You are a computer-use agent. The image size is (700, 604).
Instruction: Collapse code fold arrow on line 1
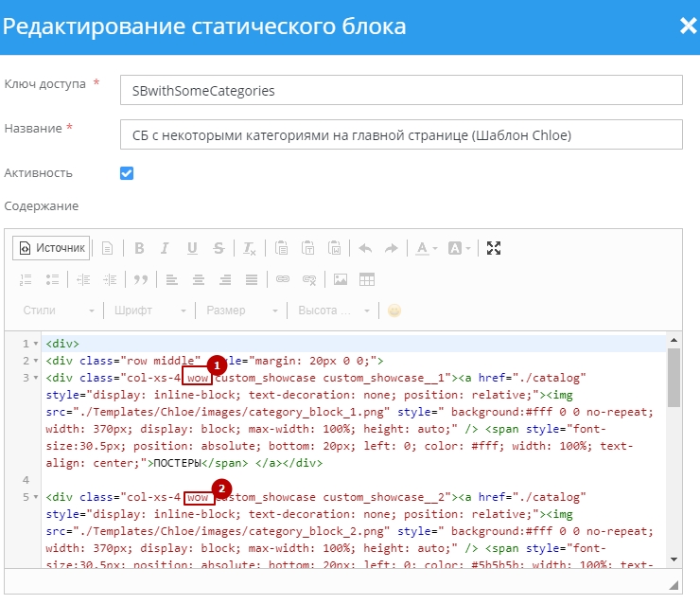click(36, 345)
